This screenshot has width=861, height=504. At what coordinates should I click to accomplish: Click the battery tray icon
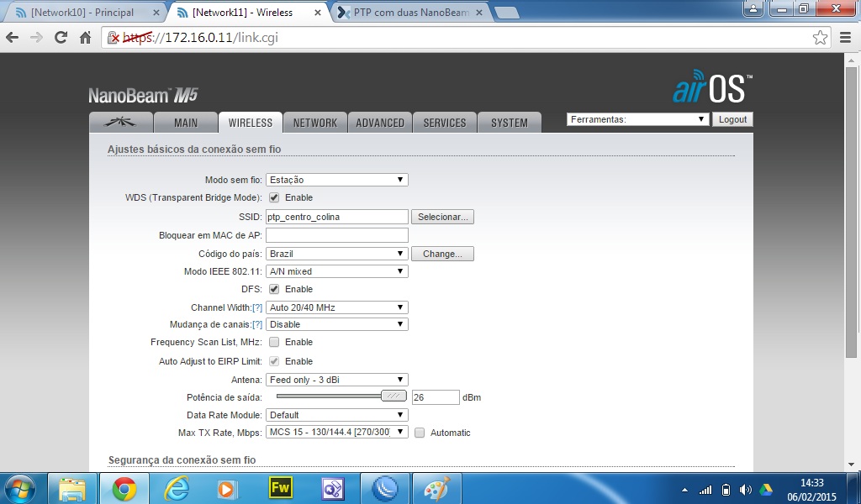[726, 490]
